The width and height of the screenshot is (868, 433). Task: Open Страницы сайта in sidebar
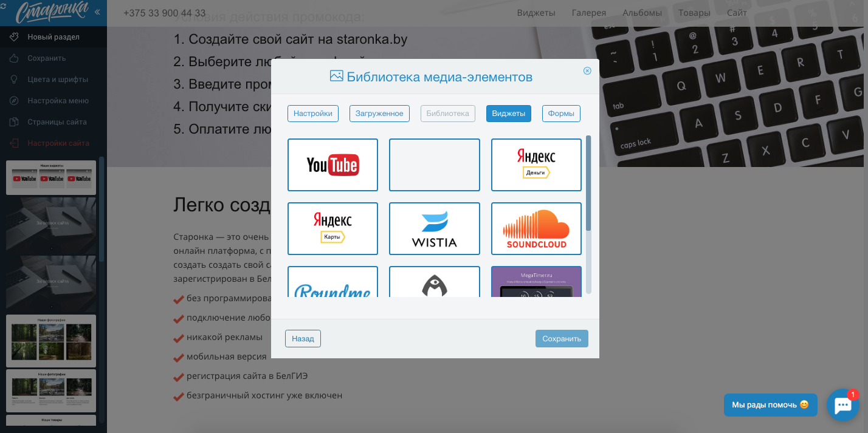tap(53, 122)
